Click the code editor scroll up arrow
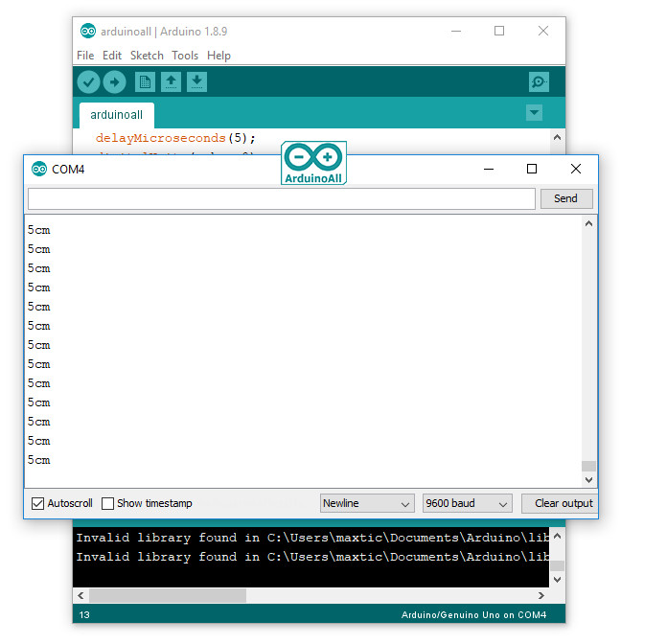The width and height of the screenshot is (667, 644). pyautogui.click(x=557, y=137)
